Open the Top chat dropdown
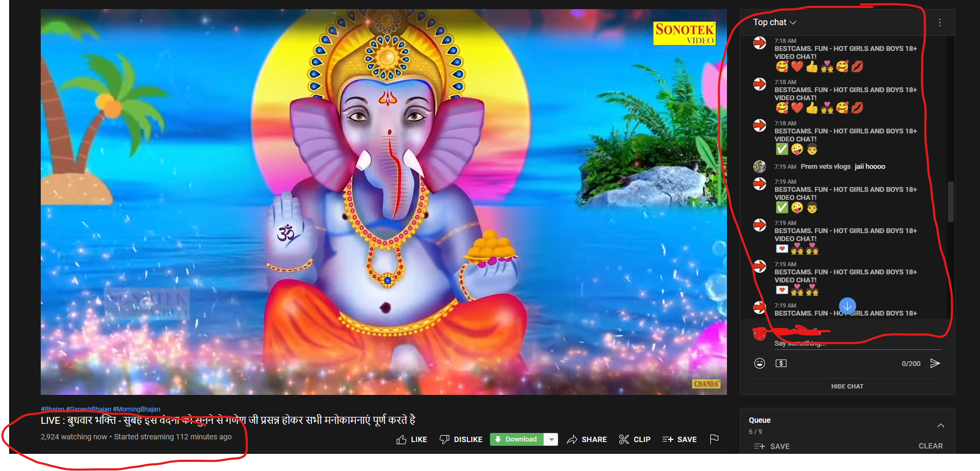 775,23
